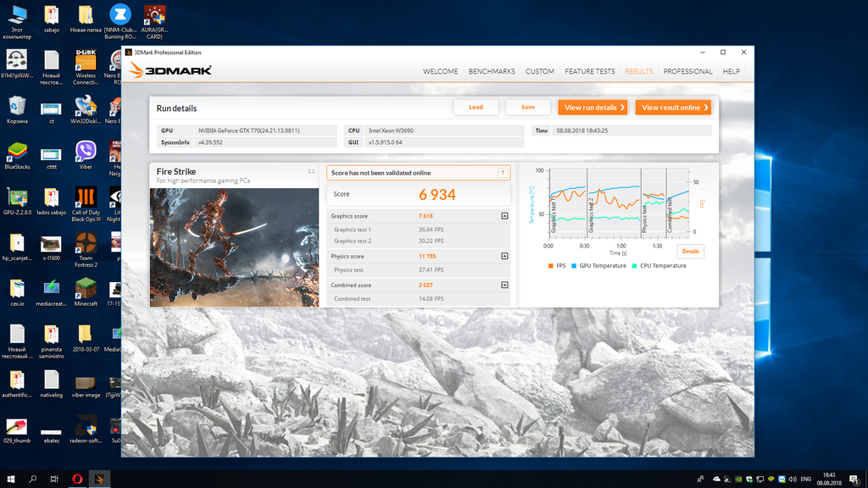This screenshot has height=488, width=868.
Task: Click the Load button
Action: pyautogui.click(x=476, y=108)
